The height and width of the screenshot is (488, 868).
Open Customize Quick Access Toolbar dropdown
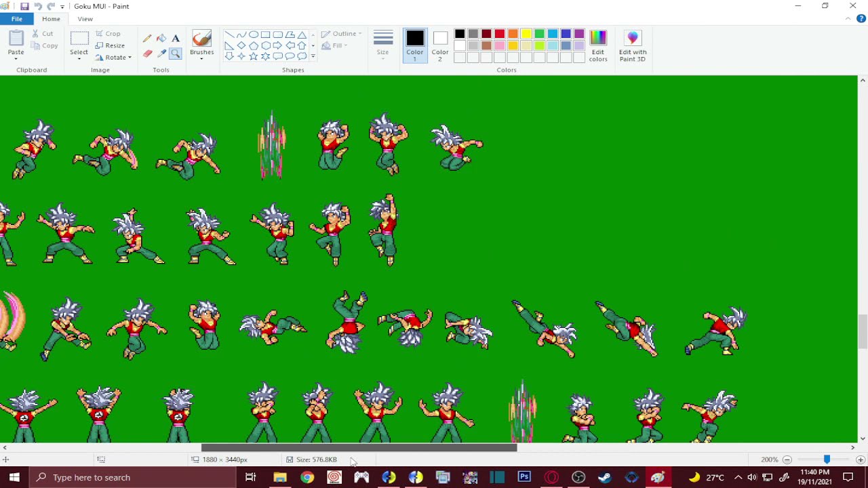click(x=62, y=6)
